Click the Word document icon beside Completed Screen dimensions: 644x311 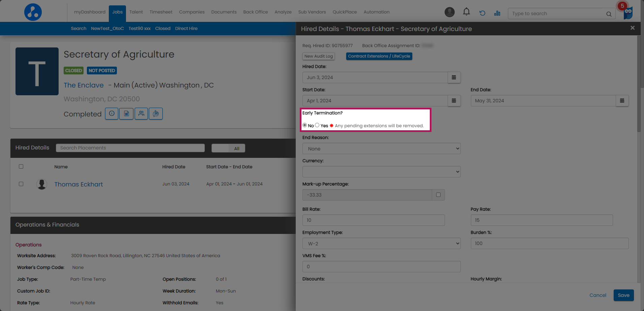pyautogui.click(x=126, y=114)
